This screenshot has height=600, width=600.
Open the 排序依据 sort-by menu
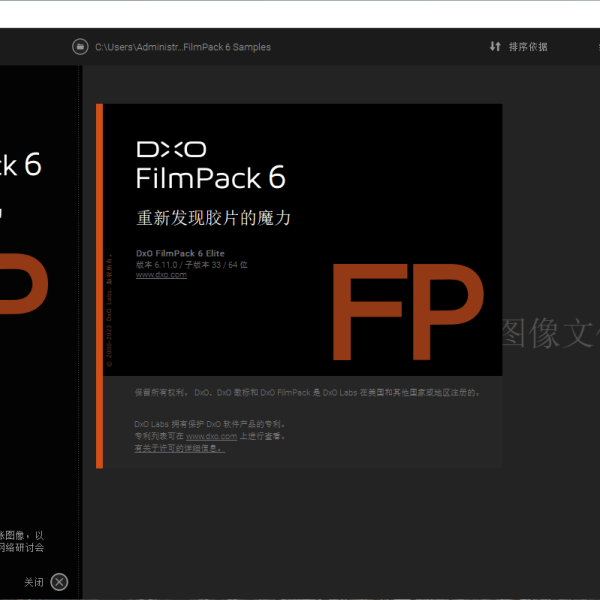(x=528, y=47)
